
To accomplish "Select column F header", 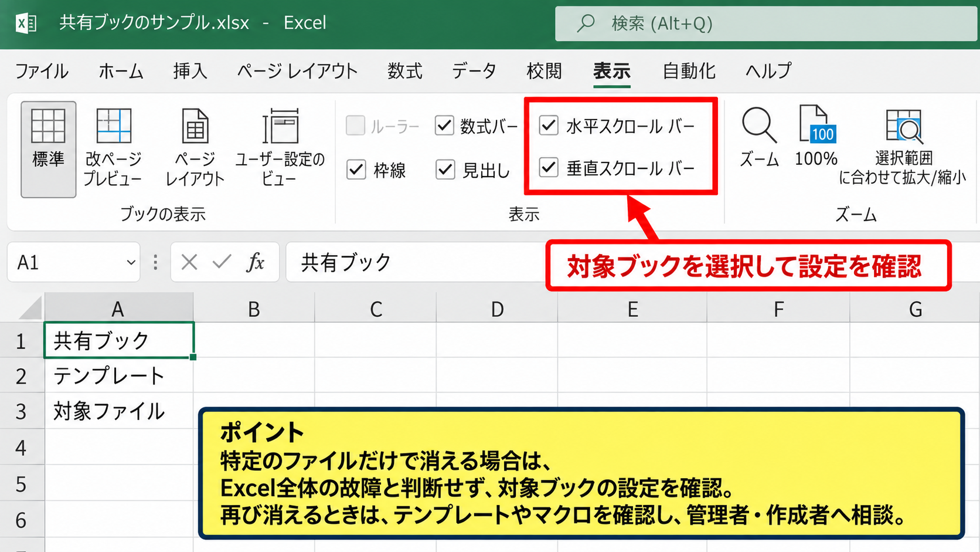I will point(778,308).
